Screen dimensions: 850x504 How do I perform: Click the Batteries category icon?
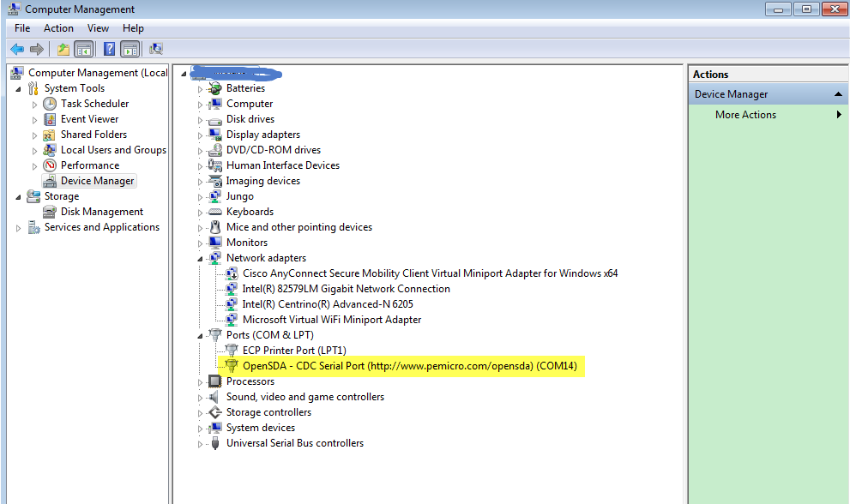[215, 88]
